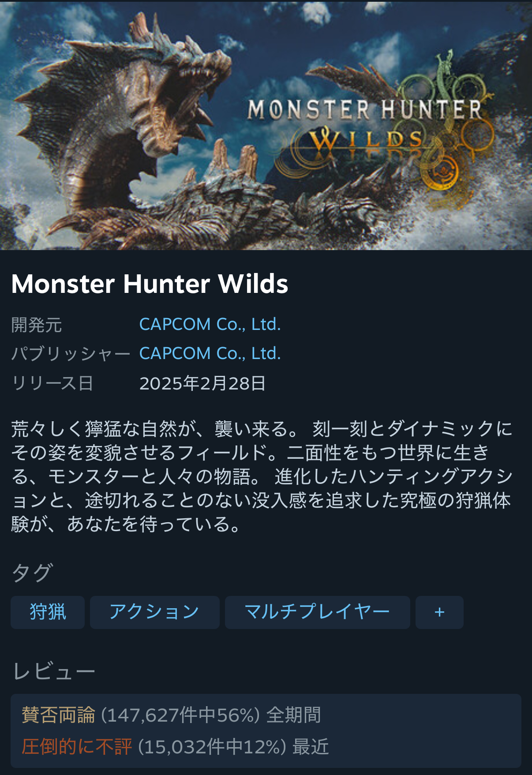The height and width of the screenshot is (775, 532).
Task: Select the マルチプレイヤー tag
Action: pyautogui.click(x=318, y=612)
